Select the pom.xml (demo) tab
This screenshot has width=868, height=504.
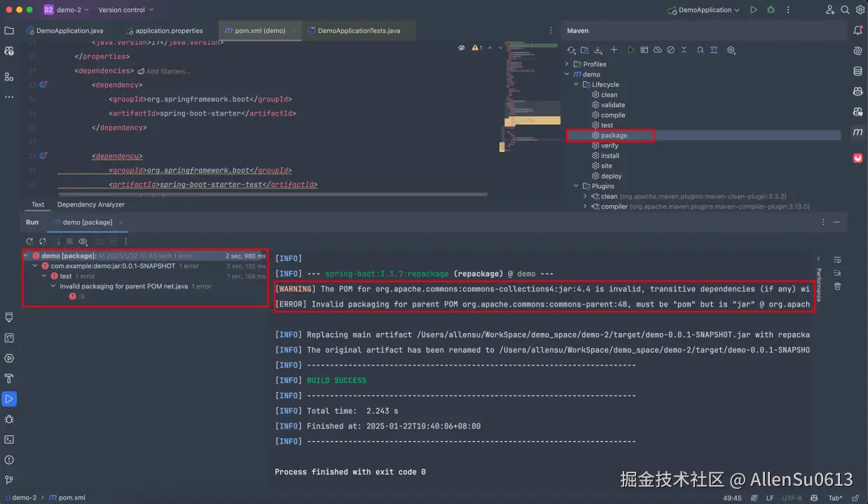(261, 31)
